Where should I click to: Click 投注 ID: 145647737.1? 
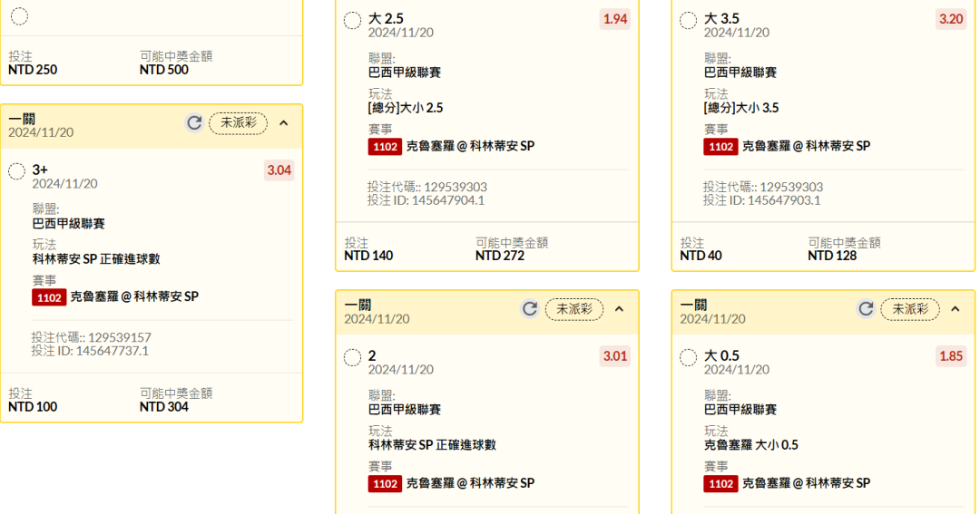(91, 351)
